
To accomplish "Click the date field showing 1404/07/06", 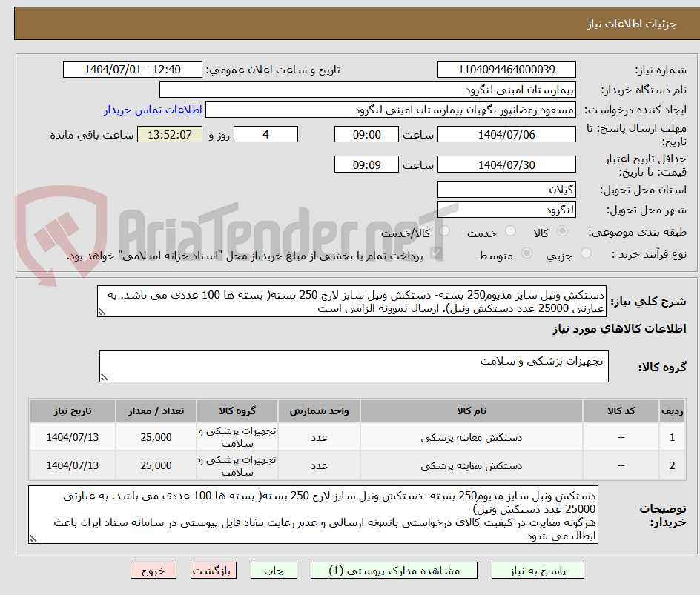I will coord(506,134).
